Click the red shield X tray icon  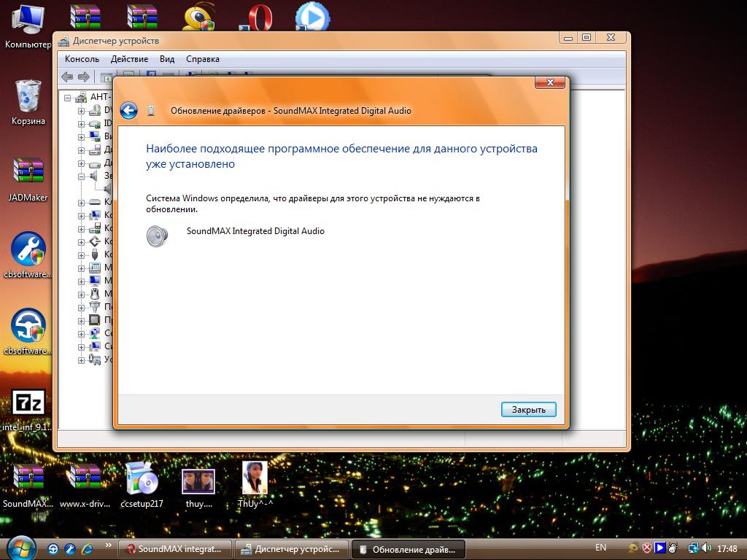click(647, 548)
